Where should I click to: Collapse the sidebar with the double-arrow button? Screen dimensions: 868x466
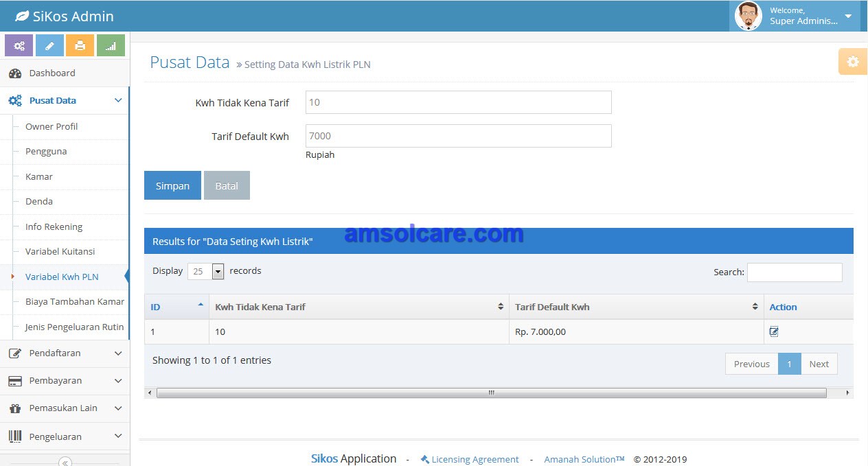click(65, 462)
